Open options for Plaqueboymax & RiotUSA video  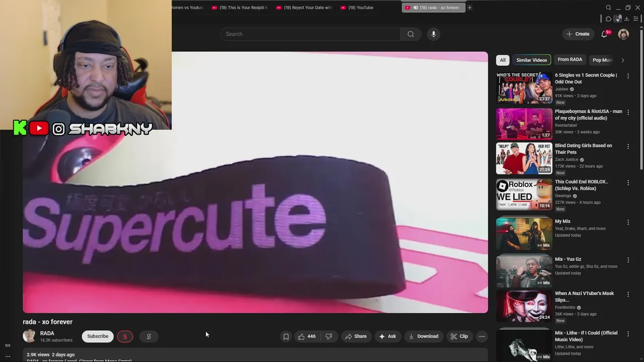pyautogui.click(x=628, y=112)
